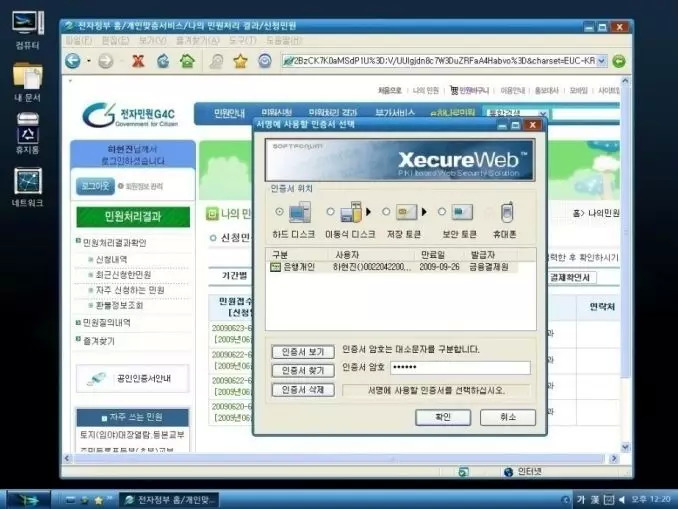
Task: Open Favorites star toolbar icon
Action: click(240, 61)
